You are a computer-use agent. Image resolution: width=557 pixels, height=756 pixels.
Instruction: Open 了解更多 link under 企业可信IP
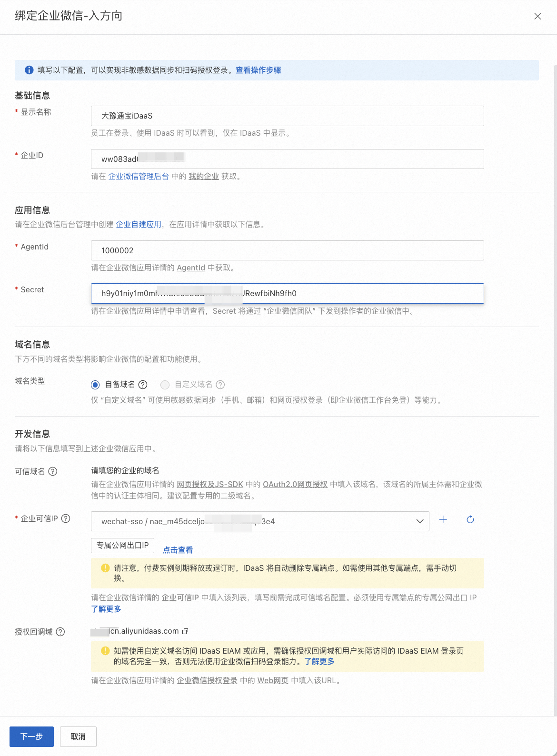(x=106, y=609)
